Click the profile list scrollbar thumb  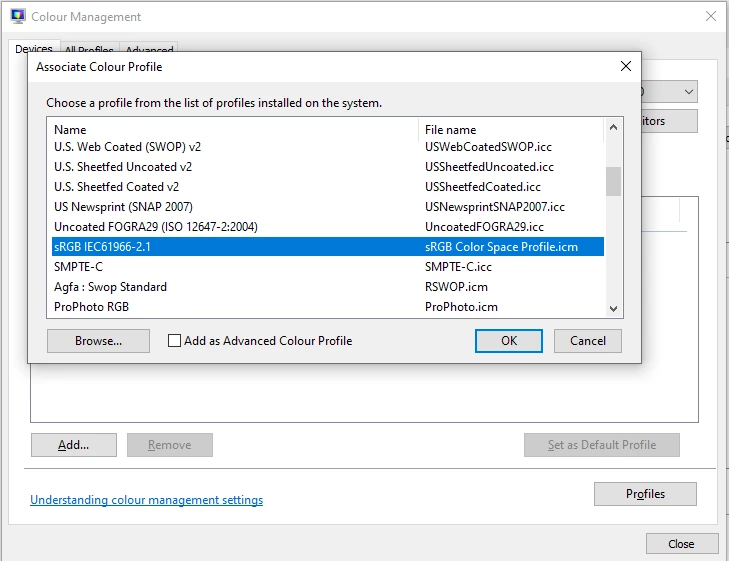[x=613, y=181]
